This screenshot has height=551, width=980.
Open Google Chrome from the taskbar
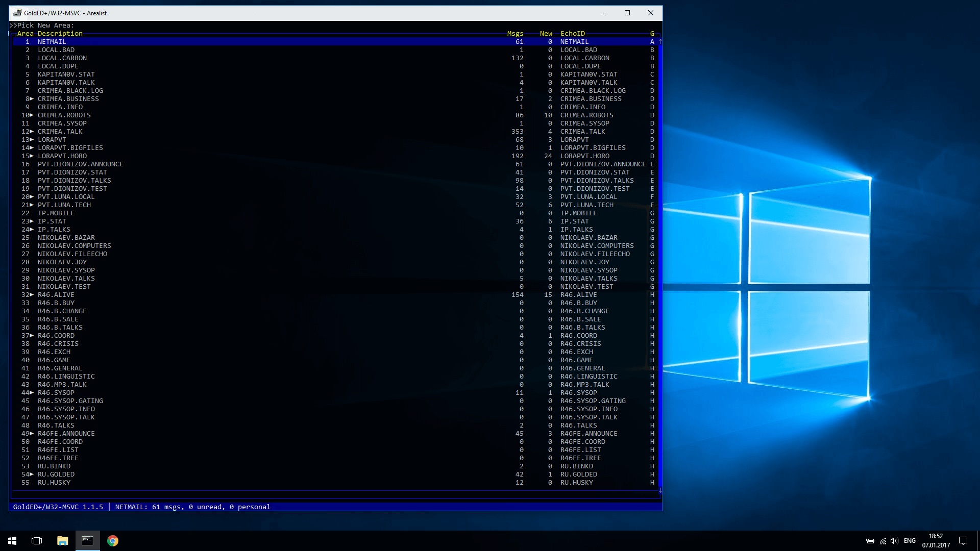112,541
